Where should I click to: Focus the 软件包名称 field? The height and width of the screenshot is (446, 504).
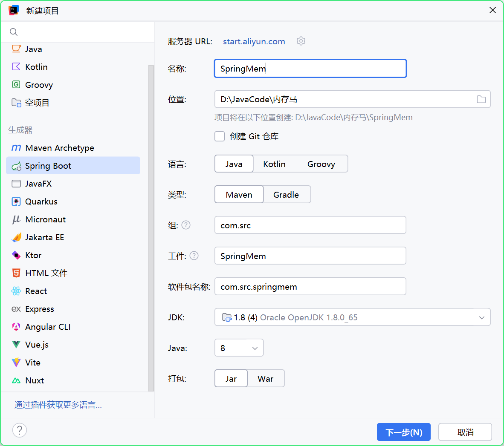pyautogui.click(x=310, y=286)
